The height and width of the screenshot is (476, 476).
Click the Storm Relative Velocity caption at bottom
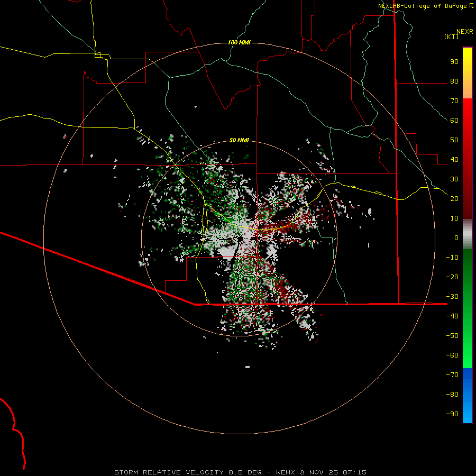(240, 472)
